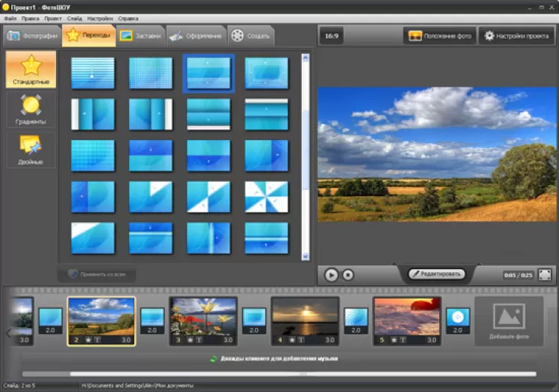Select the Переходы tab
This screenshot has width=559, height=392.
[89, 35]
